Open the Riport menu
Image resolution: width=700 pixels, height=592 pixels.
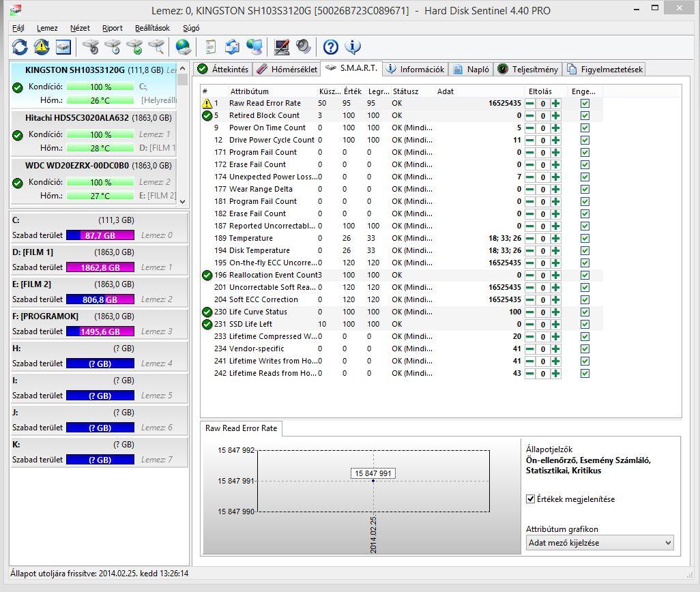tap(113, 28)
